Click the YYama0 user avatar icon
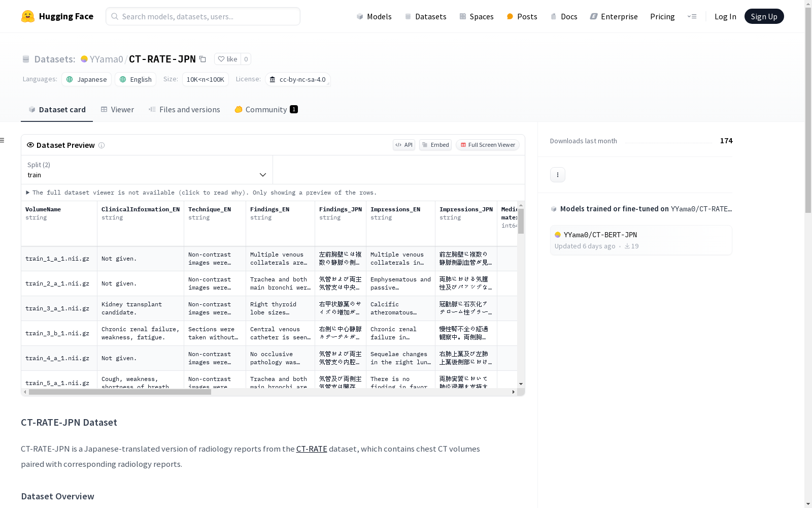 tap(84, 59)
